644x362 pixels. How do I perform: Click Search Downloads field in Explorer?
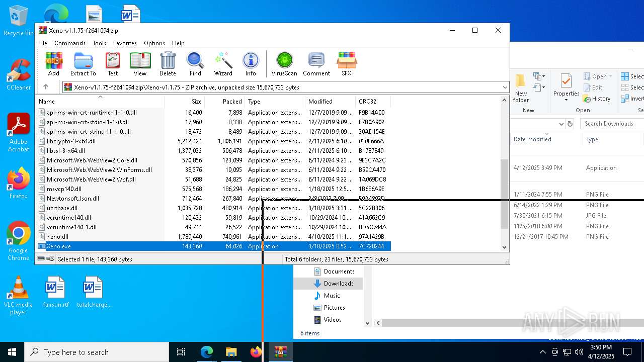[x=611, y=124]
